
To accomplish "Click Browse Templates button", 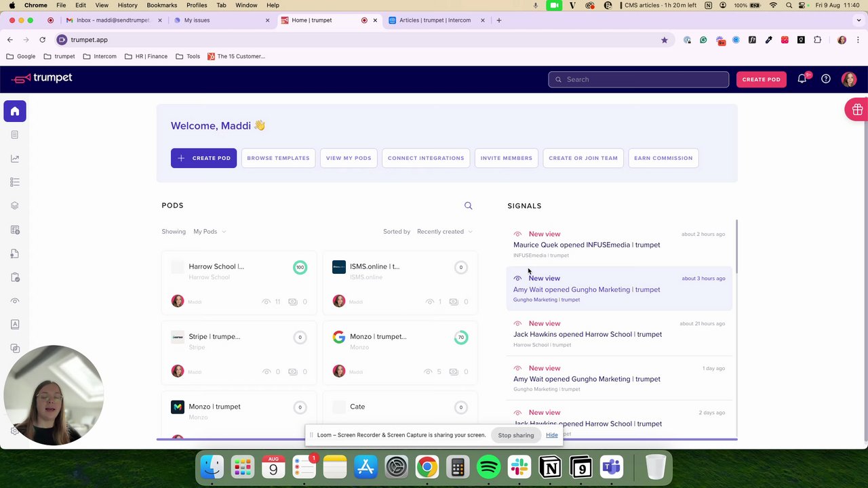I will (278, 158).
